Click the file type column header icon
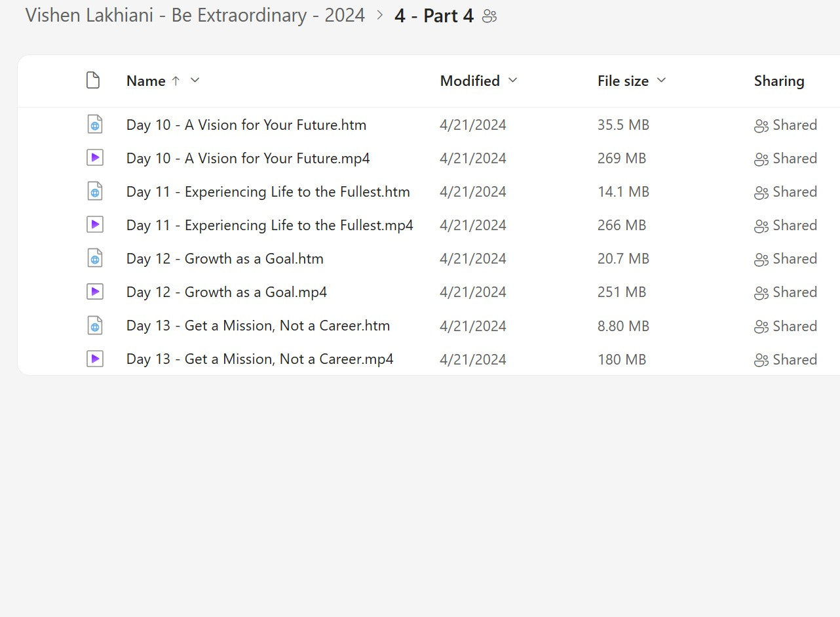This screenshot has width=840, height=617. click(x=93, y=81)
